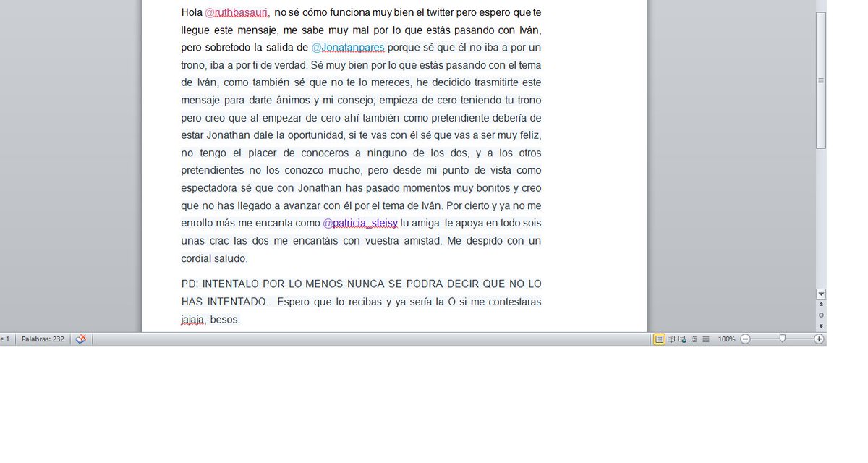Click the zoom slider handle
This screenshot has width=868, height=463.
[x=782, y=339]
